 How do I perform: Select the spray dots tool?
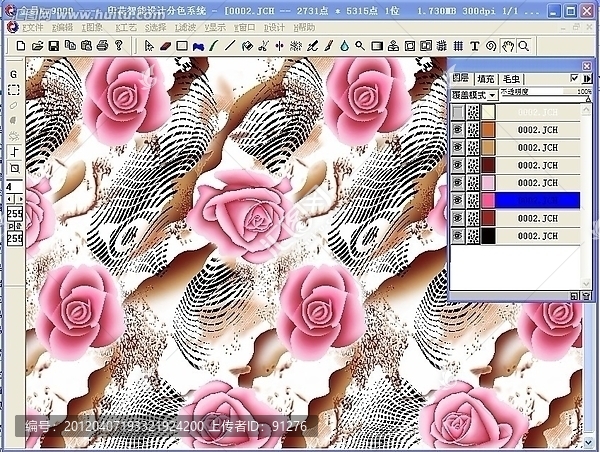pyautogui.click(x=295, y=46)
